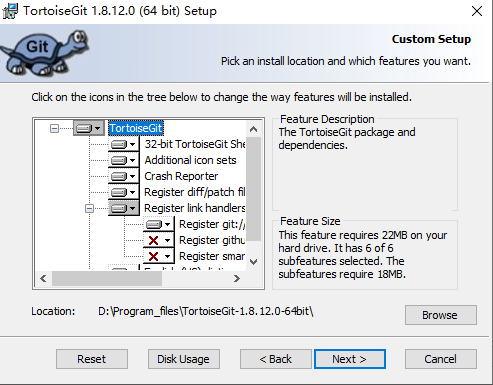Click the feature tree down scroll arrow
The image size is (493, 385).
pos(253,262)
